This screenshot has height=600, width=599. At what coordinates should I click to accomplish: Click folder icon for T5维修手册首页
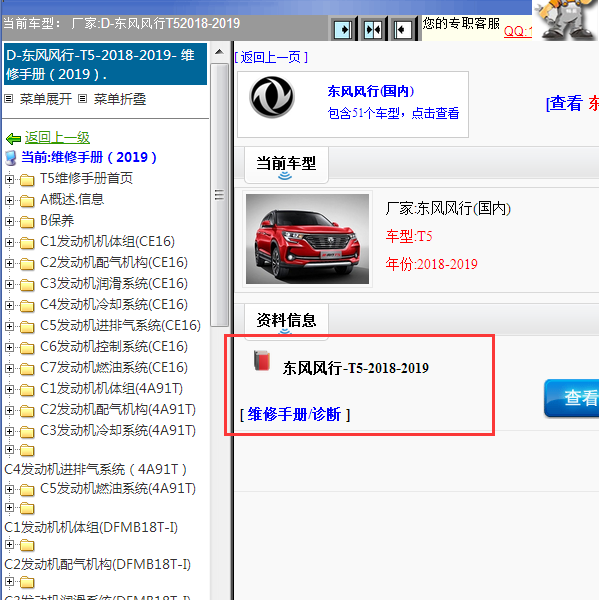coord(27,179)
